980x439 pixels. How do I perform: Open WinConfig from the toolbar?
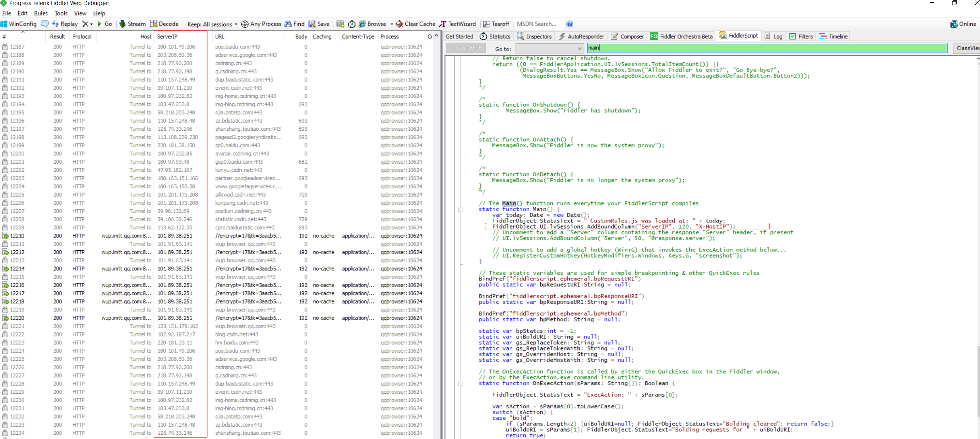[19, 24]
